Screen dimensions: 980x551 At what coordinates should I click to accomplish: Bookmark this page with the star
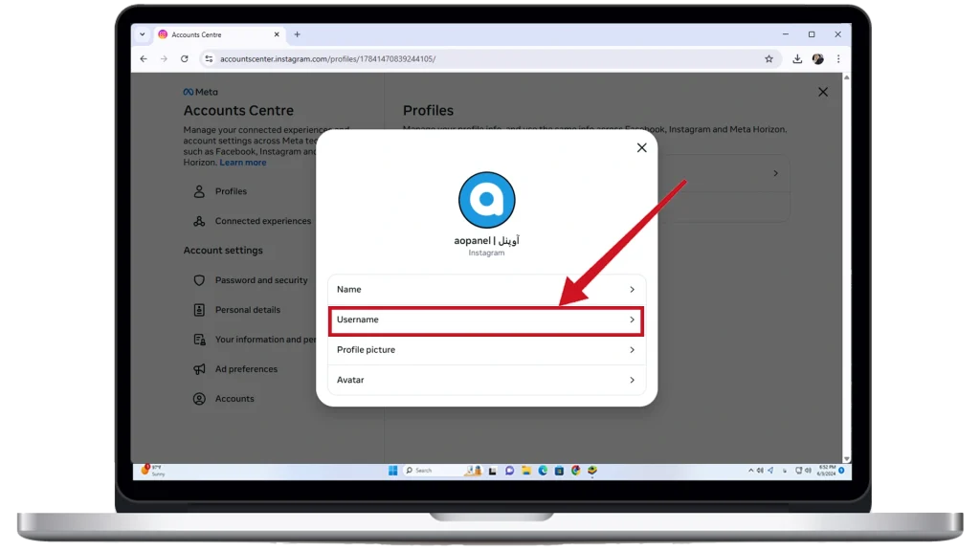point(768,58)
